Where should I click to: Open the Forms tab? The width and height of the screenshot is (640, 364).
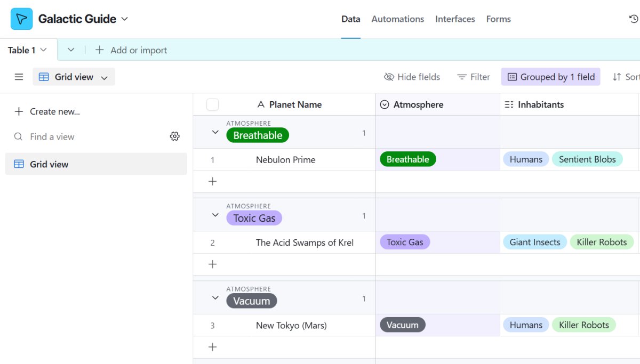[x=498, y=19]
